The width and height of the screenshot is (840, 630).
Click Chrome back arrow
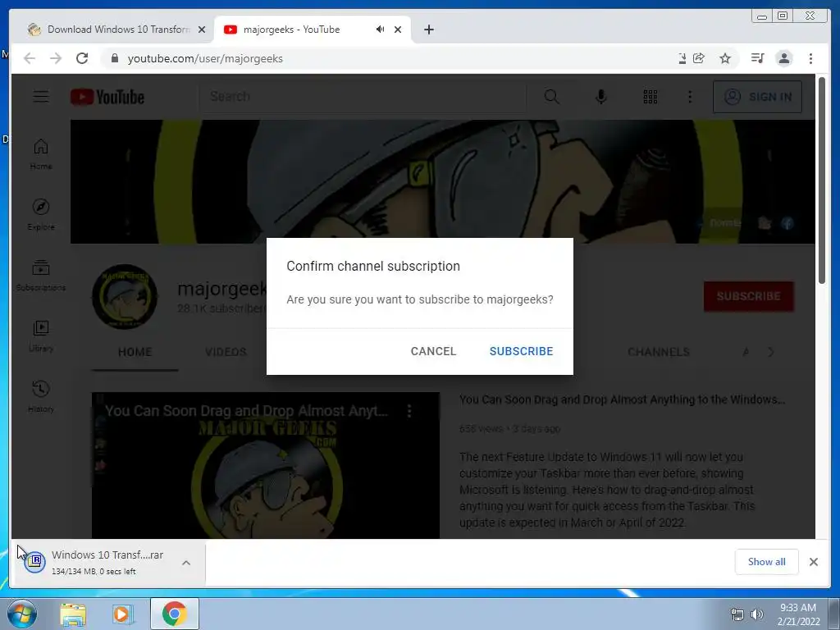[30, 58]
